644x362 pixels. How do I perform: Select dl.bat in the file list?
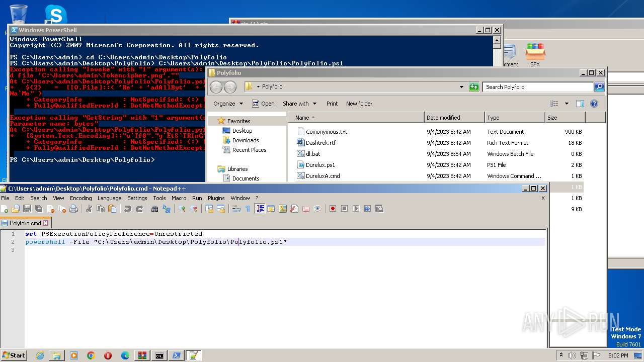pyautogui.click(x=313, y=154)
